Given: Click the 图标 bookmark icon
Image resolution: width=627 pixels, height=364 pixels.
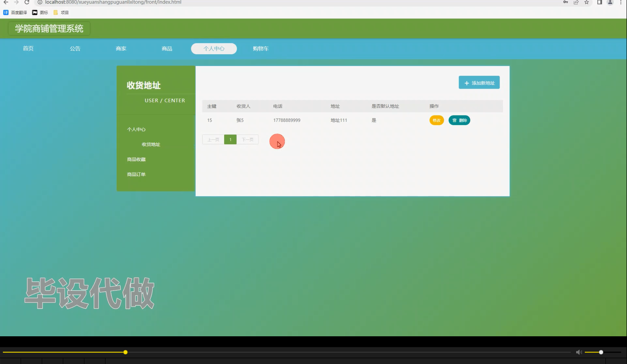Looking at the screenshot, I should click(35, 12).
